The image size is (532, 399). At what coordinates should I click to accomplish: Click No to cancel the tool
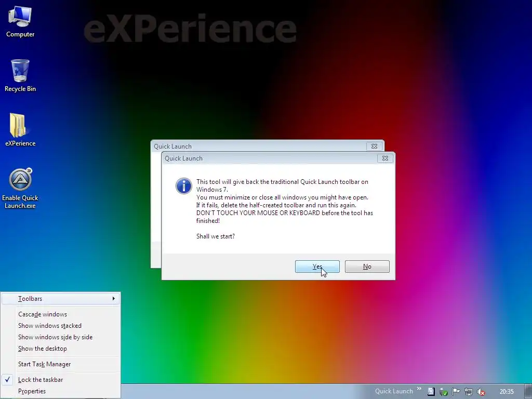click(367, 267)
